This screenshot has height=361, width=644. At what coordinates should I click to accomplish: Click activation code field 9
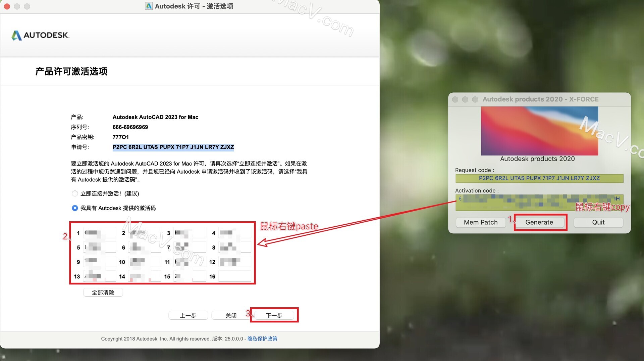coord(100,262)
